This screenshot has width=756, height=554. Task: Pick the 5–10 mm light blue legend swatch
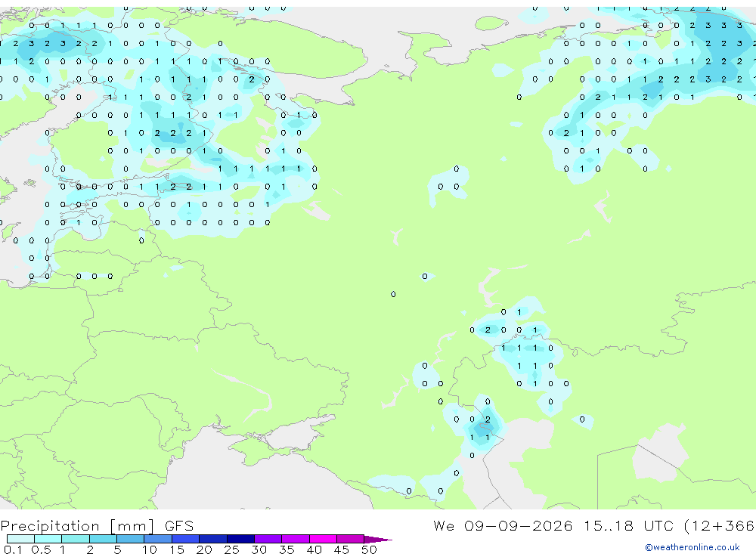click(x=130, y=539)
